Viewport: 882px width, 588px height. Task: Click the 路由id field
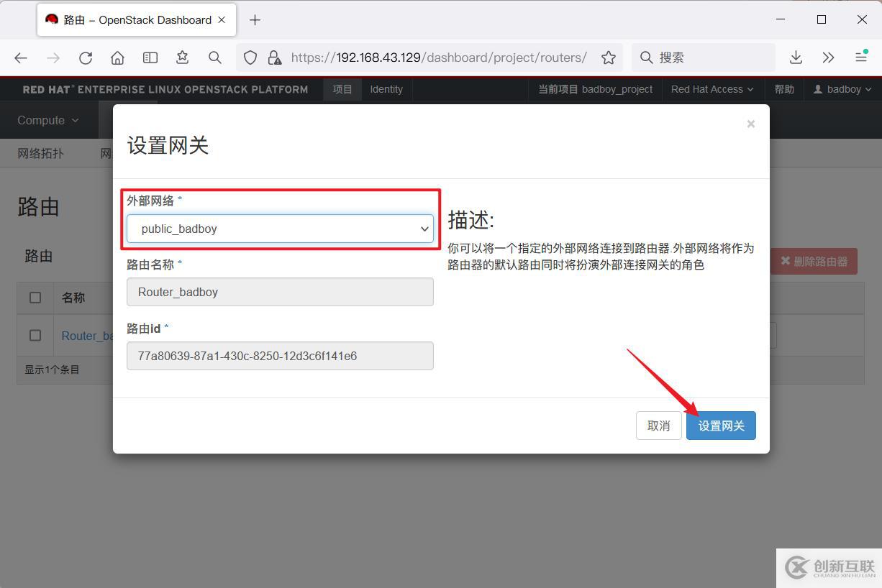[281, 356]
